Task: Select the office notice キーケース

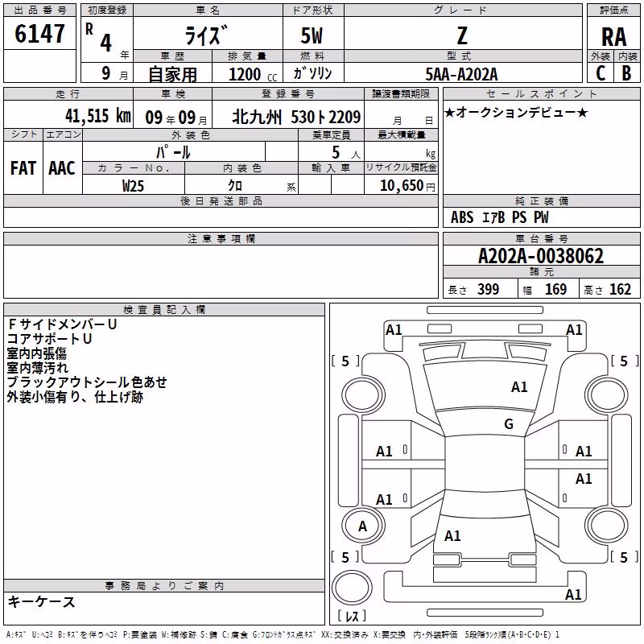Action: click(x=42, y=601)
